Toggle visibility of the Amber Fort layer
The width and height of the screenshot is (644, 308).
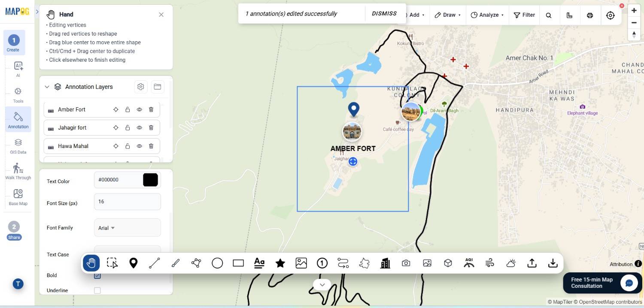[x=140, y=110]
